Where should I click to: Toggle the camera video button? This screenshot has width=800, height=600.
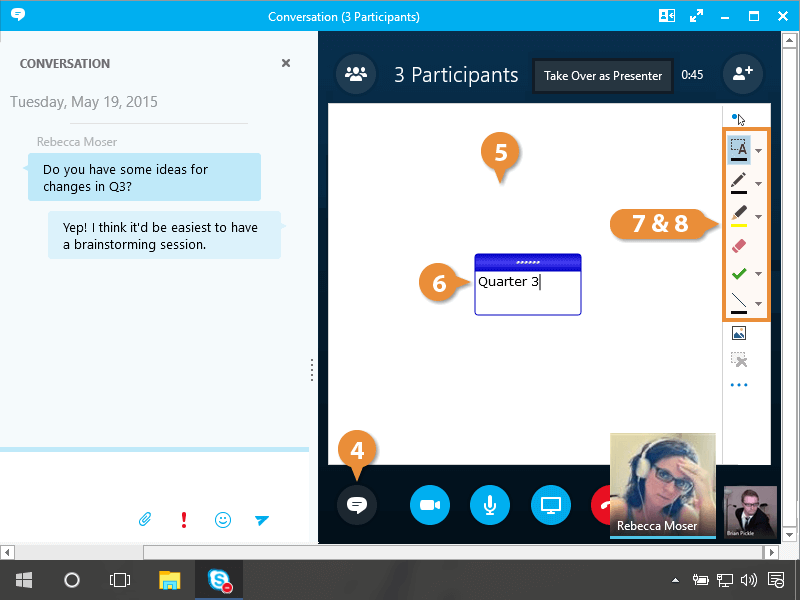430,505
